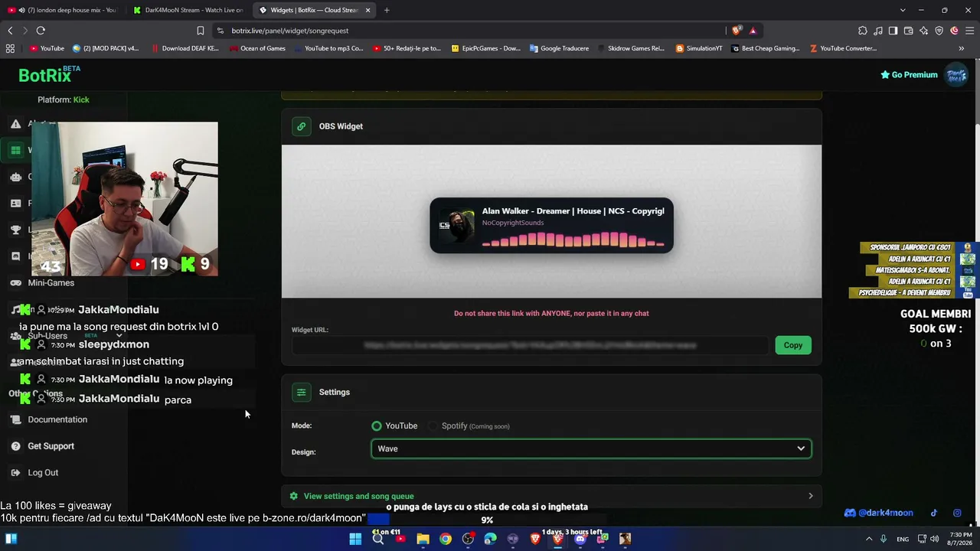Open Google Chrome from the taskbar

[x=446, y=539]
